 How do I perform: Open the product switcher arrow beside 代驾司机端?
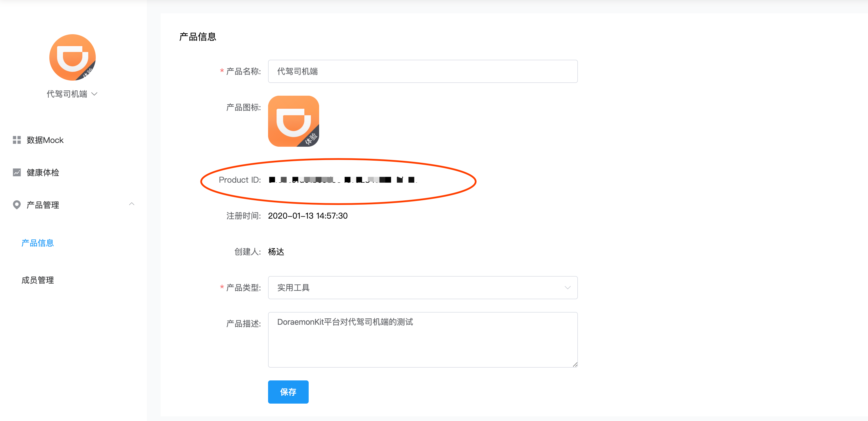94,94
